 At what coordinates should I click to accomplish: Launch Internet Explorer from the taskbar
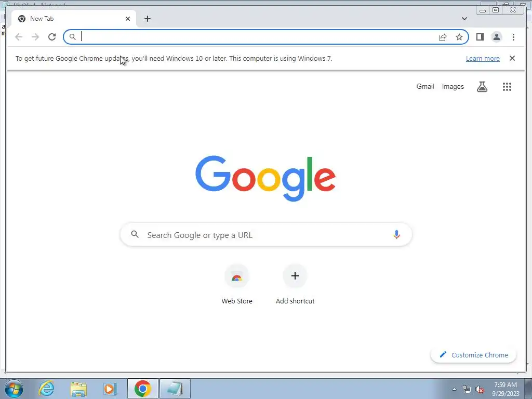click(x=46, y=389)
